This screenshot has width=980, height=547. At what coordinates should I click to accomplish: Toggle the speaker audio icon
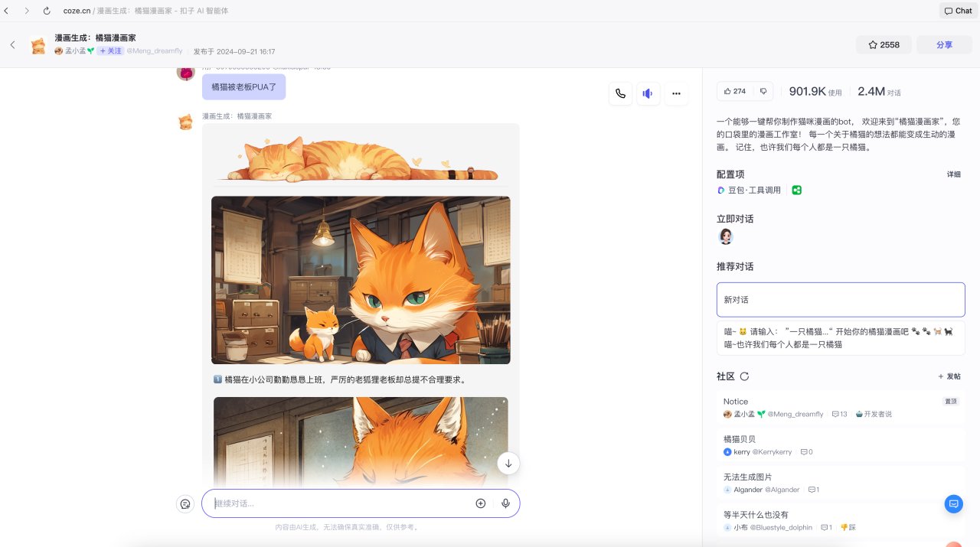coord(648,93)
